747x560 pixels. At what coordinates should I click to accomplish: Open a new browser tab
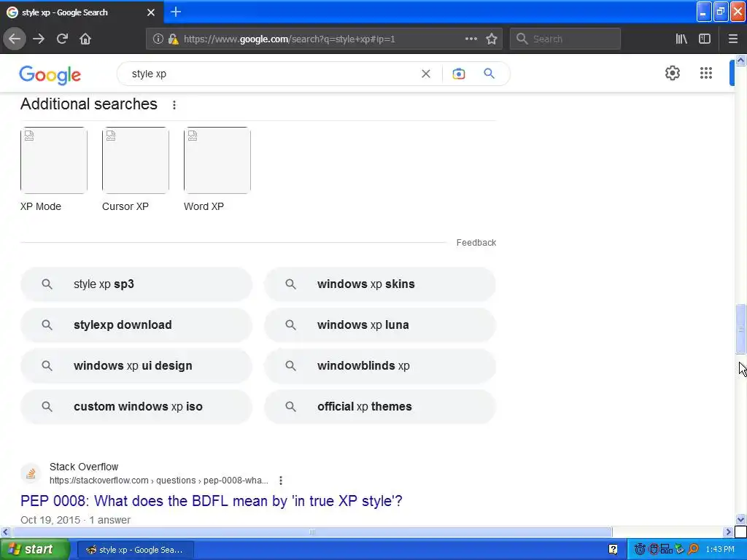tap(176, 12)
